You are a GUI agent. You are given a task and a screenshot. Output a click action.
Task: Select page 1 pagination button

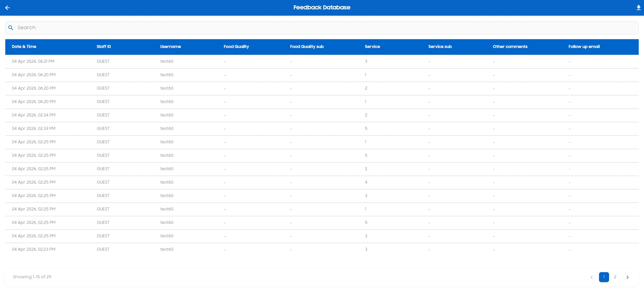point(604,277)
